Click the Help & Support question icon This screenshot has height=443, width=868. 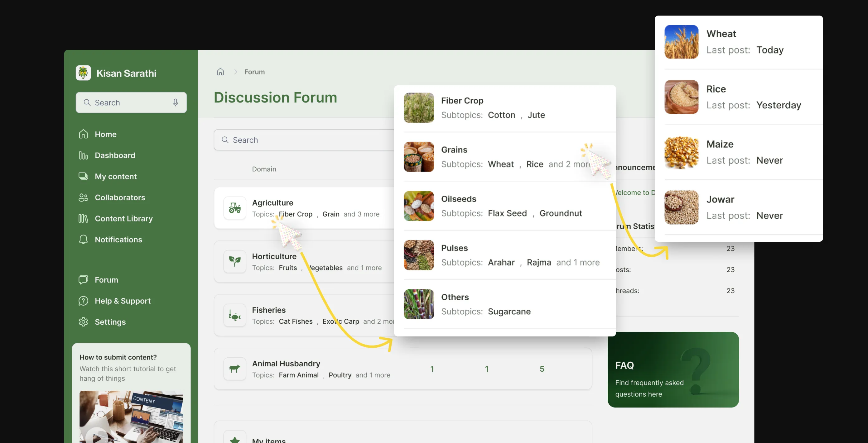[83, 301]
